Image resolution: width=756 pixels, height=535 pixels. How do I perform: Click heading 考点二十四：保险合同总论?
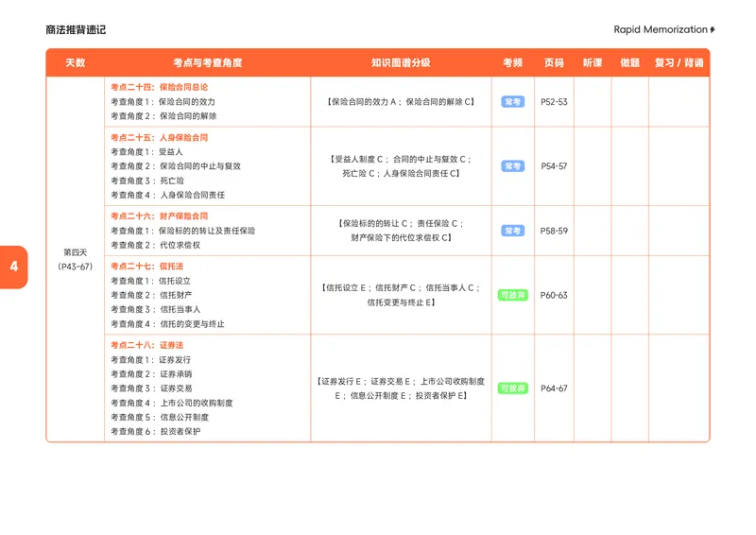pyautogui.click(x=159, y=87)
